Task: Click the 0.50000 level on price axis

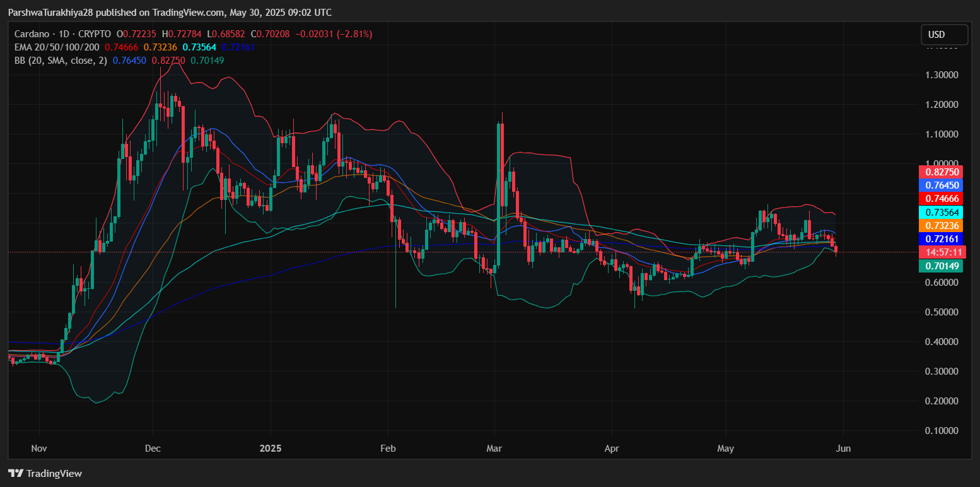Action: pos(938,312)
